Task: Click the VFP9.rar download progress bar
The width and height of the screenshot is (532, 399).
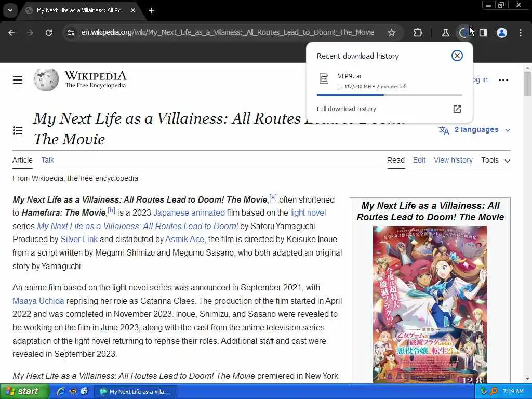Action: point(390,95)
